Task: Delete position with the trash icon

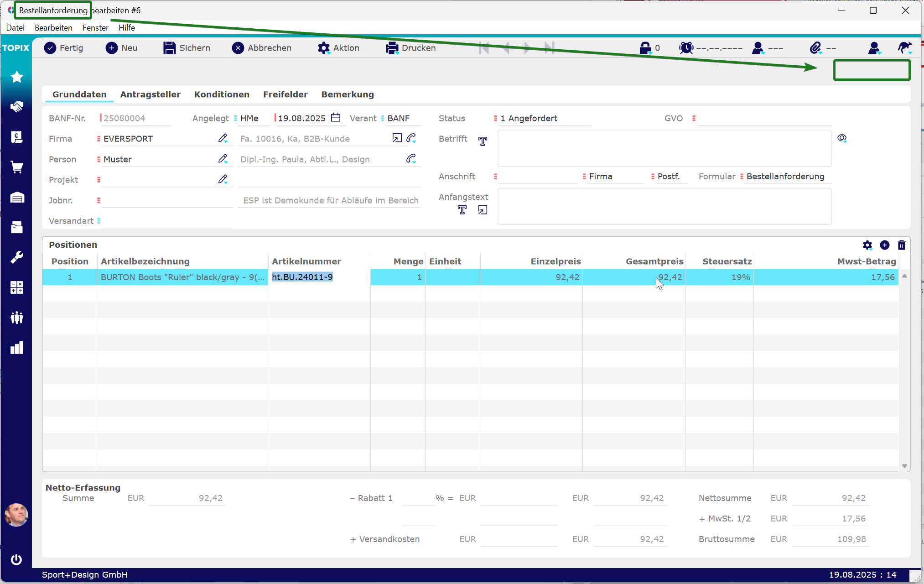Action: (x=901, y=245)
